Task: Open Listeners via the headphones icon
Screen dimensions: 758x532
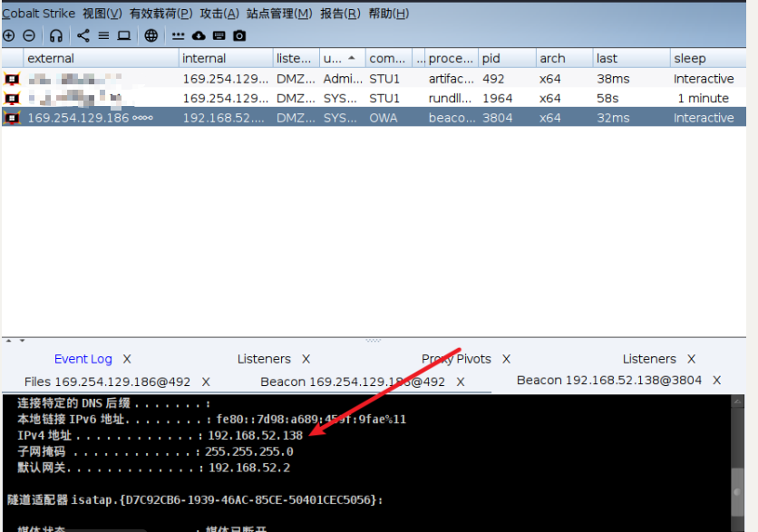Action: click(x=56, y=35)
